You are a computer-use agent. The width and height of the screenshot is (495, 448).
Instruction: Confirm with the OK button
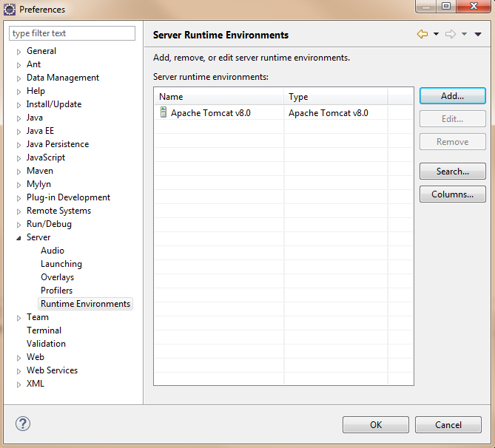click(x=376, y=424)
